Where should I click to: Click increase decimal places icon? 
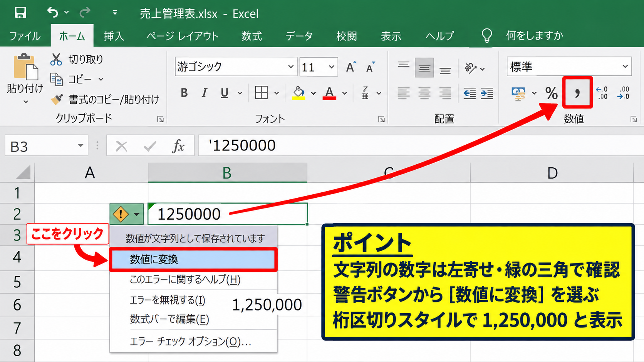coord(602,93)
